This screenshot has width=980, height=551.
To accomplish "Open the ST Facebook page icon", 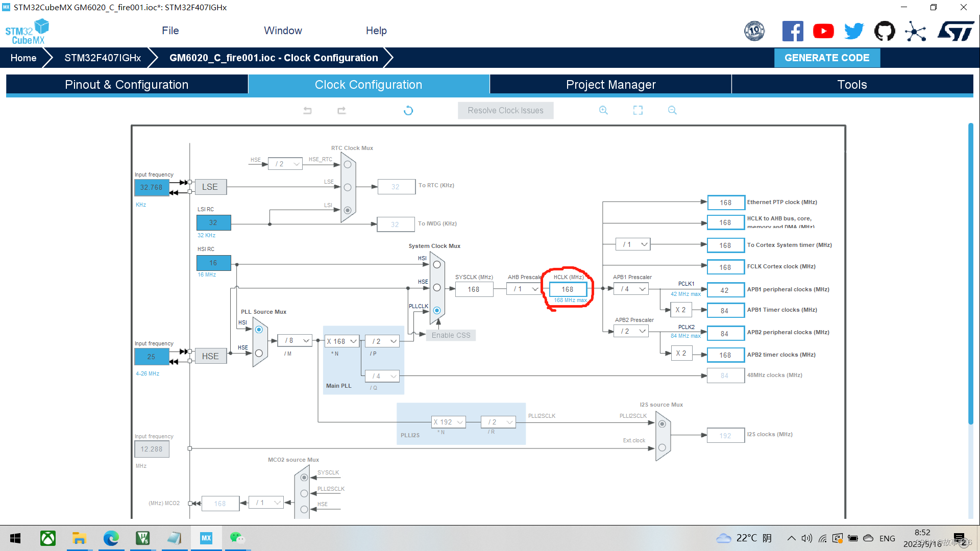I will coord(793,31).
